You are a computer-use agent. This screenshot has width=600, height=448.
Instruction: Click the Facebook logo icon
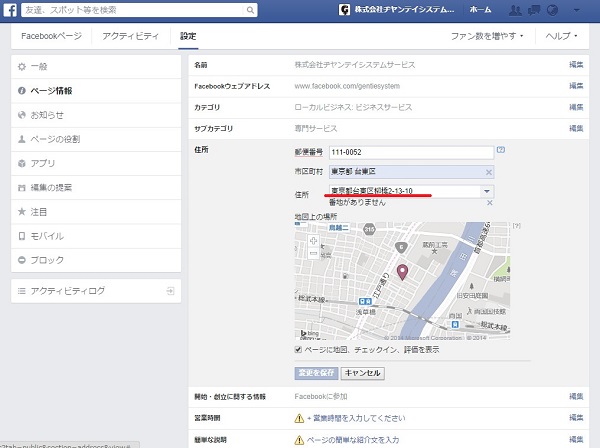pyautogui.click(x=10, y=10)
